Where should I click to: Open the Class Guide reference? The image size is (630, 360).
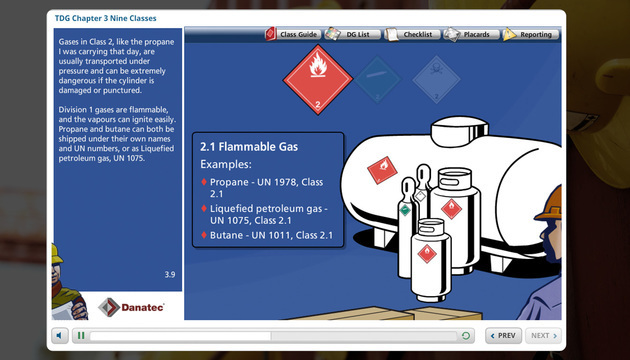pos(293,34)
